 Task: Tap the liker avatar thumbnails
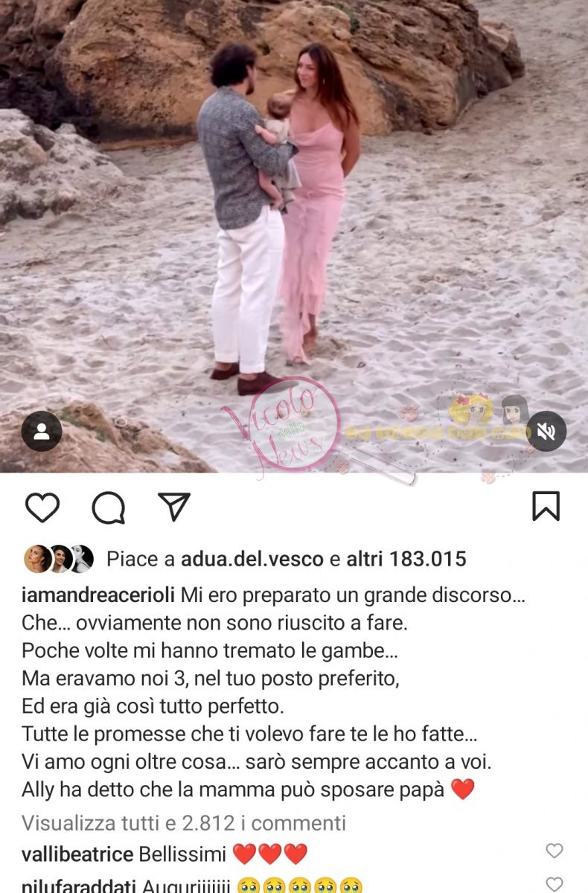pos(59,559)
